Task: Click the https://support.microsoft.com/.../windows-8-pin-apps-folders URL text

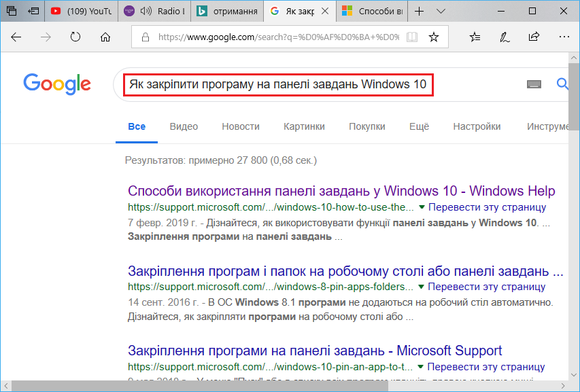Action: click(271, 287)
